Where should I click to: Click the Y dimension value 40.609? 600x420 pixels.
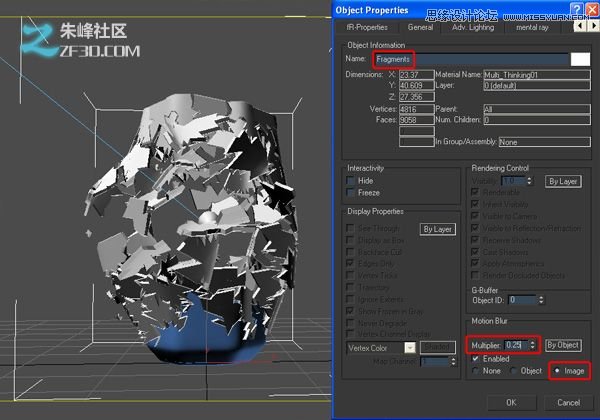click(417, 85)
